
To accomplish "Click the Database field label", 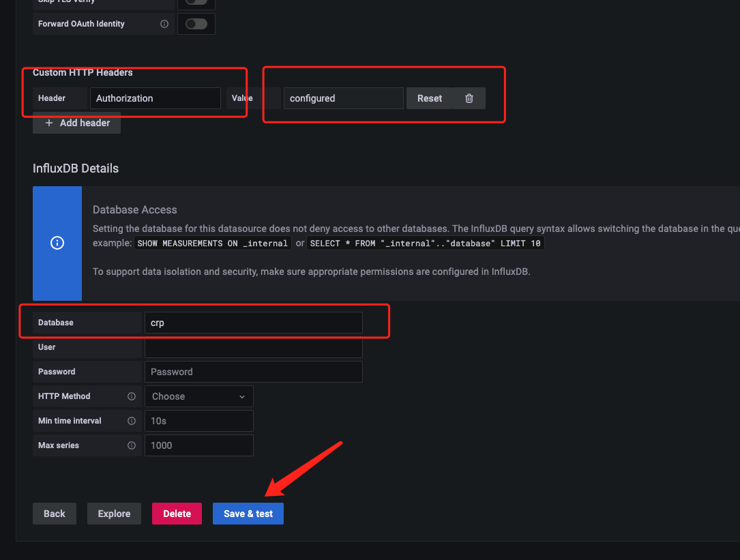I will click(56, 323).
